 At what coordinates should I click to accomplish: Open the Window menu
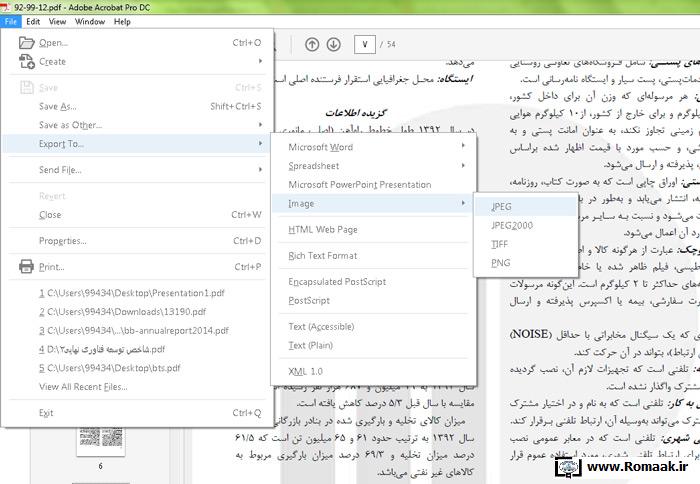click(x=90, y=21)
